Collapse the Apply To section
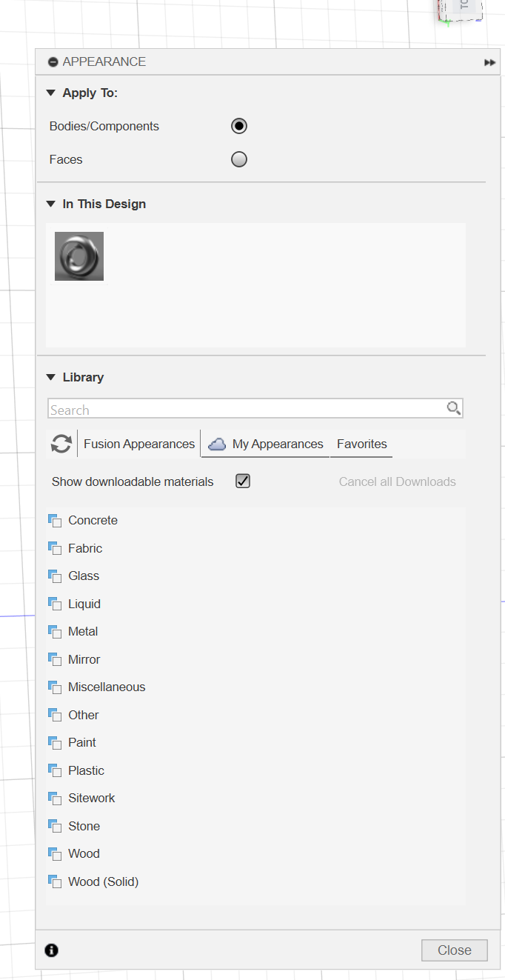Screen dimensions: 505x980 (51, 93)
